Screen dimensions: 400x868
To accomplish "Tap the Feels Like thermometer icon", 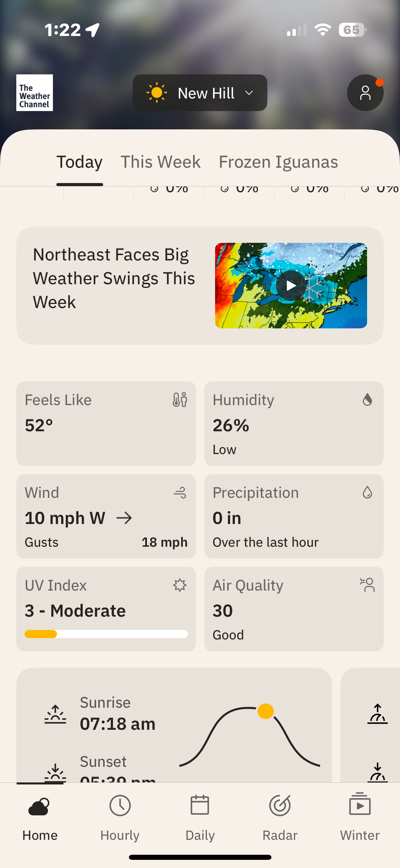I will tap(180, 400).
